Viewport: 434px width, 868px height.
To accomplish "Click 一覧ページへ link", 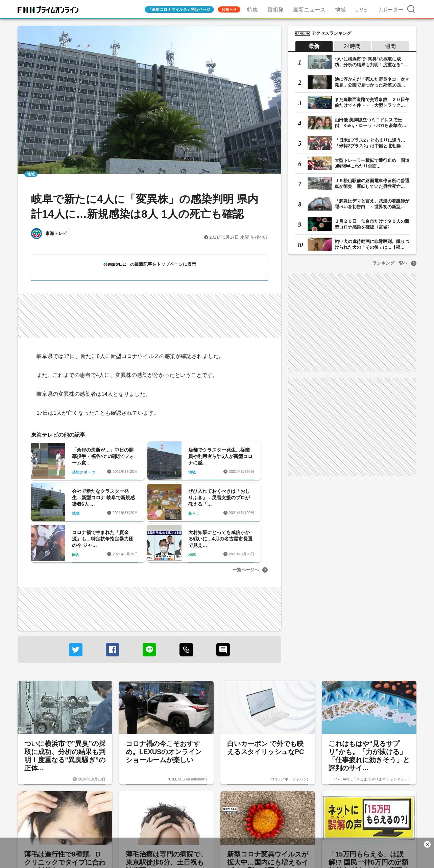I will [x=246, y=570].
